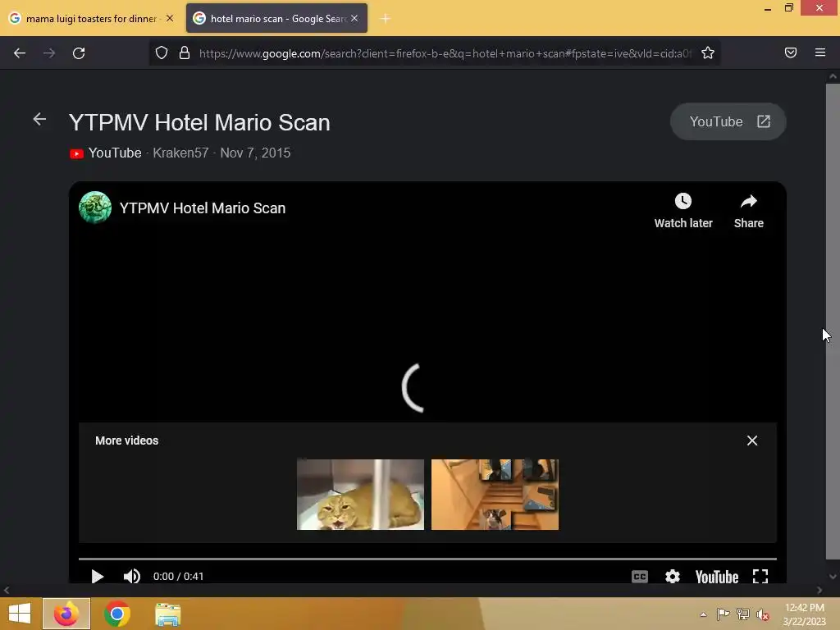The image size is (840, 630).
Task: Click the padlock site info icon
Action: click(185, 53)
